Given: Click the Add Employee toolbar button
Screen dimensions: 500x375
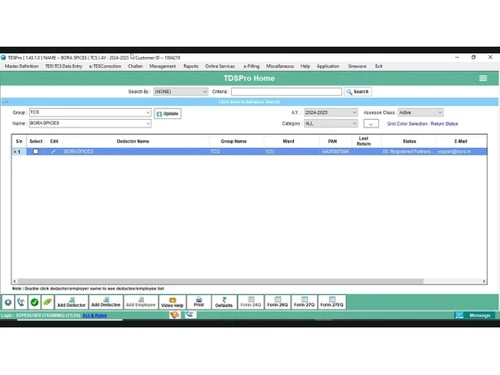Looking at the screenshot, I should click(141, 302).
